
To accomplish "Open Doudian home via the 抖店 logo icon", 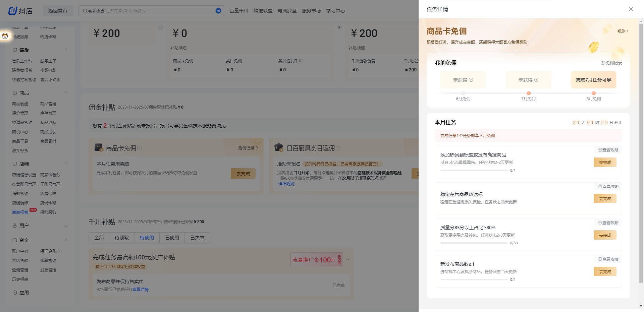I will [12, 10].
